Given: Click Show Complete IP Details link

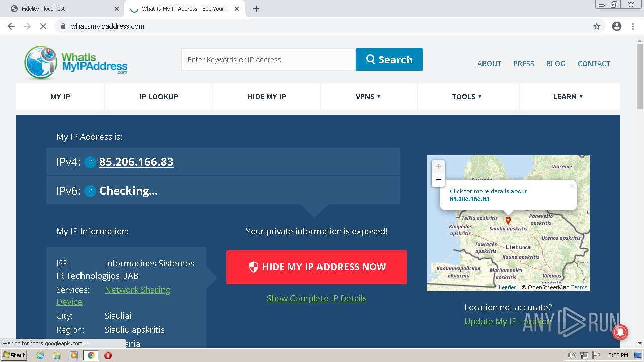Looking at the screenshot, I should 316,298.
